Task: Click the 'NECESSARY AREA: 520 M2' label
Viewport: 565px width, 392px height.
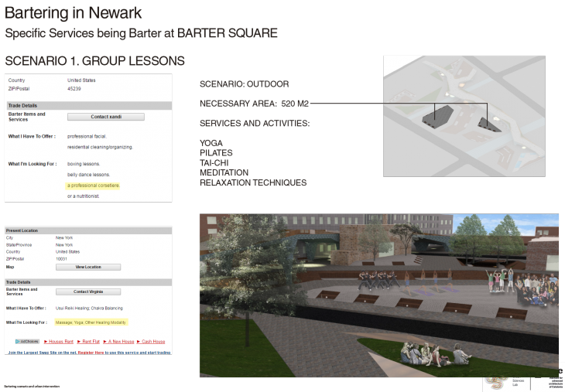Action: 254,104
